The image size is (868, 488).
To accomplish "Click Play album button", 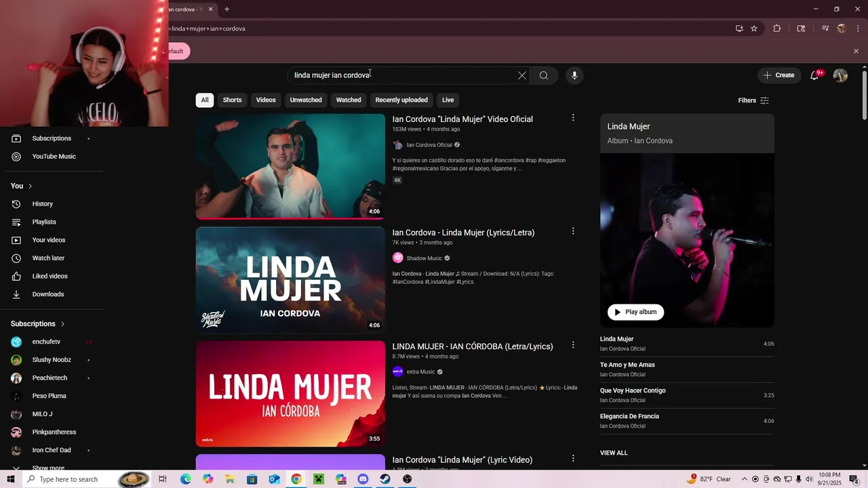I will click(636, 312).
